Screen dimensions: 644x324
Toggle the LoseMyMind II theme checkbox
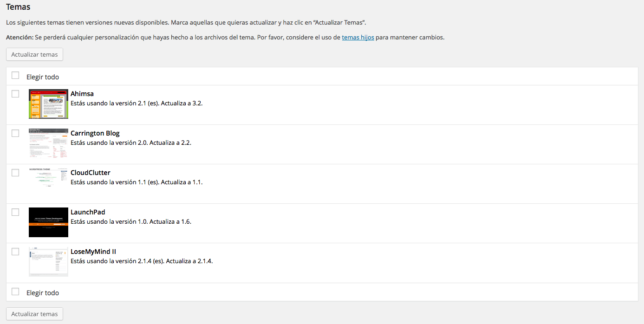pos(15,252)
